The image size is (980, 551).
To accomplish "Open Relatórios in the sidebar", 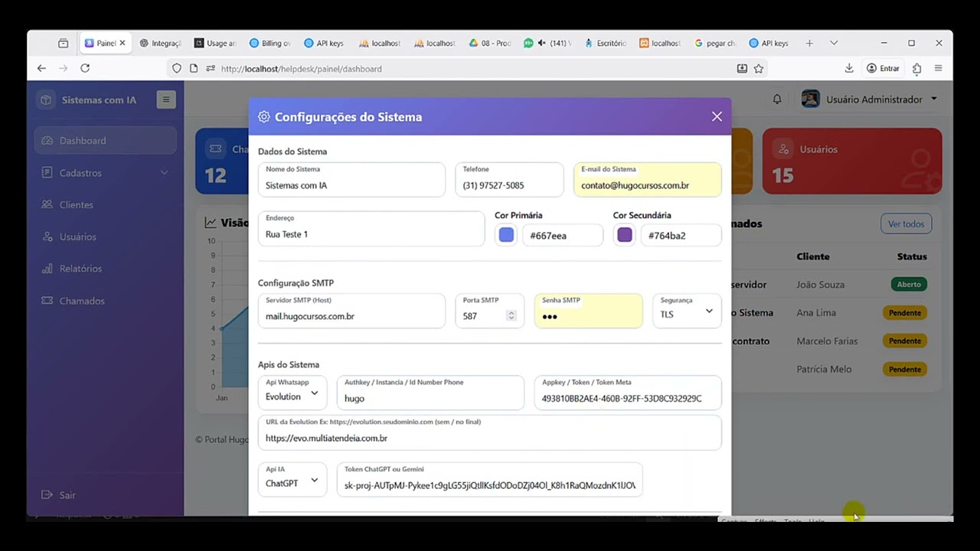I will pyautogui.click(x=106, y=269).
